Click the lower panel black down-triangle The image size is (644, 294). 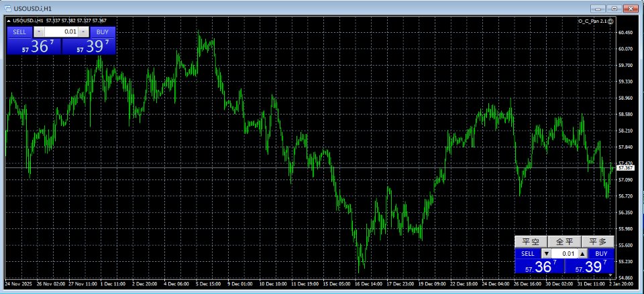546,253
